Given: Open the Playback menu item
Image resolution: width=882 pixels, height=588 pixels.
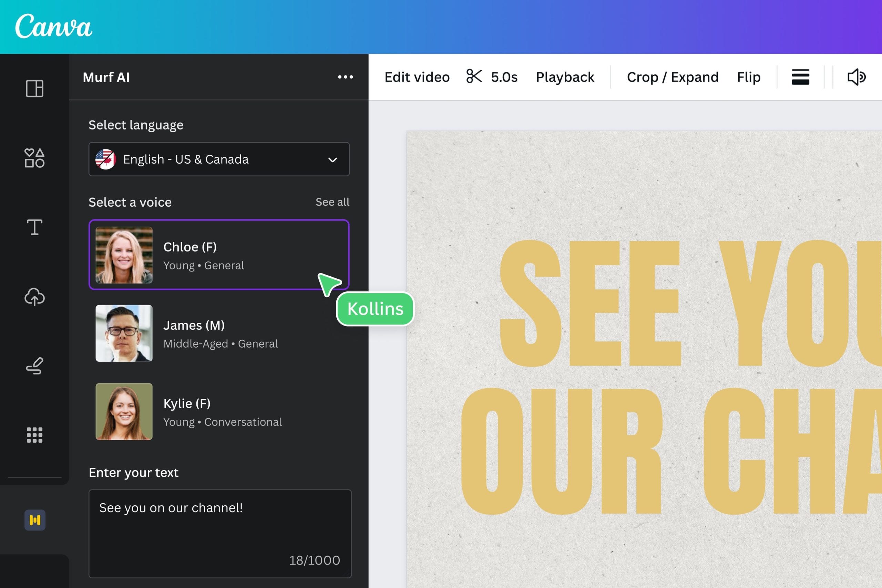Looking at the screenshot, I should pyautogui.click(x=565, y=77).
